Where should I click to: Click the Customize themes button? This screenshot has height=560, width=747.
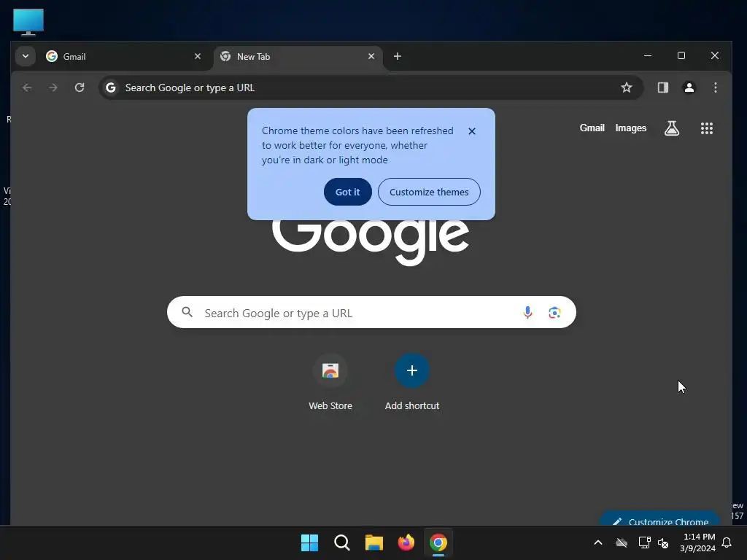click(429, 192)
